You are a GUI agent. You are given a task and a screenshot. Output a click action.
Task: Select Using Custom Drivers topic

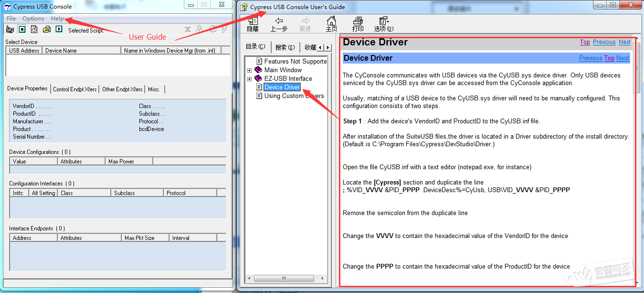point(294,96)
